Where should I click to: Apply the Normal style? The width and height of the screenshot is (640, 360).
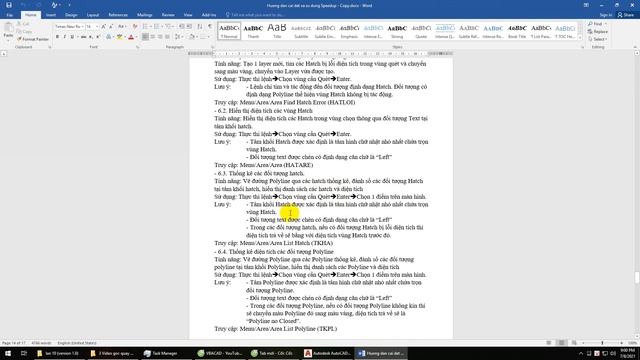pos(229,31)
